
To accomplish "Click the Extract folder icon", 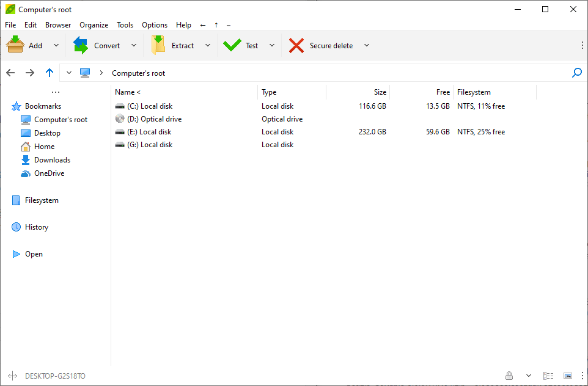I will pos(158,45).
